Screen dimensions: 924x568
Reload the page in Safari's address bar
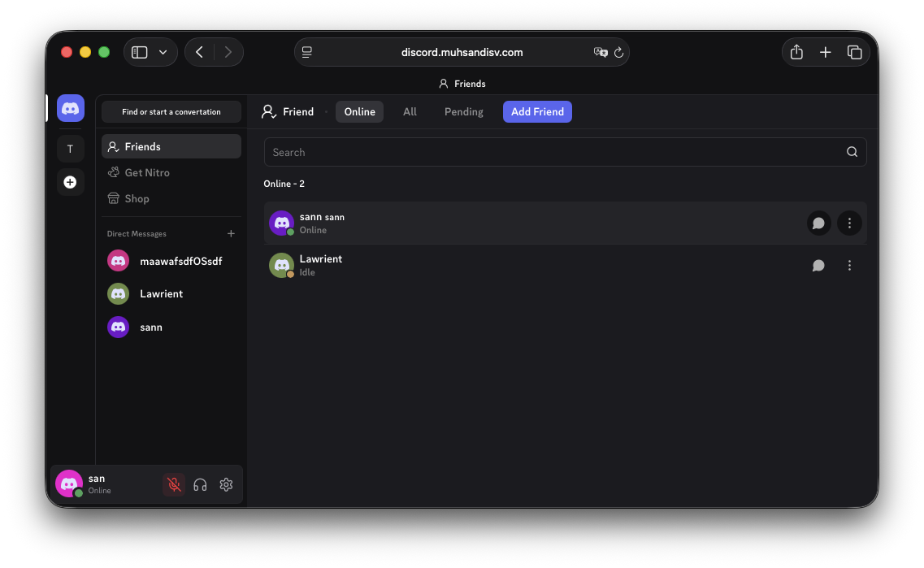point(619,52)
